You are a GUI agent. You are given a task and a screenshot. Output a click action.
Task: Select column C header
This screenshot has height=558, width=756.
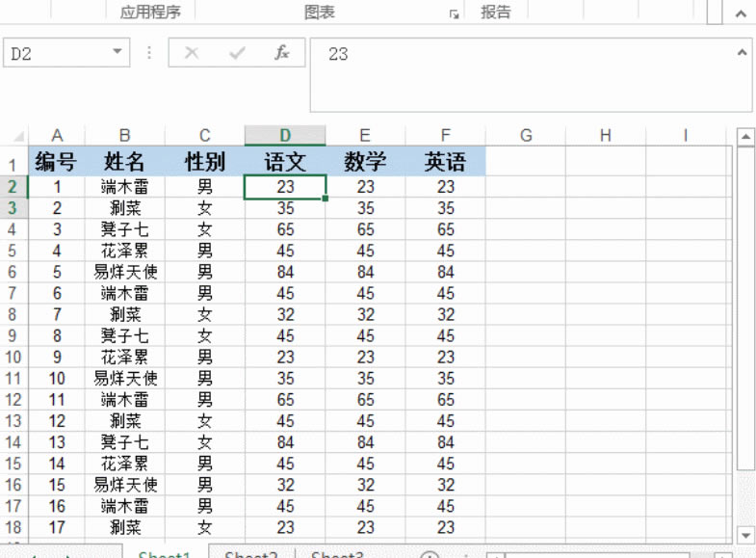point(205,136)
